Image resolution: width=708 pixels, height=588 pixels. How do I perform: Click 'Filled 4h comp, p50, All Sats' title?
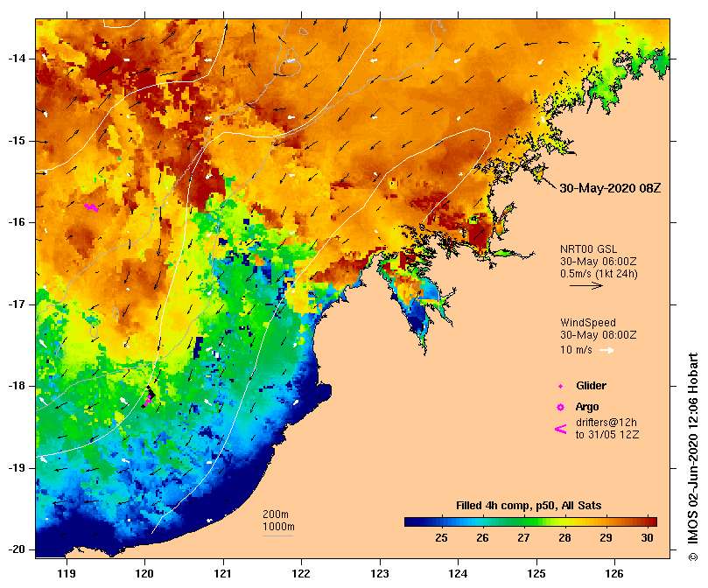click(x=529, y=506)
